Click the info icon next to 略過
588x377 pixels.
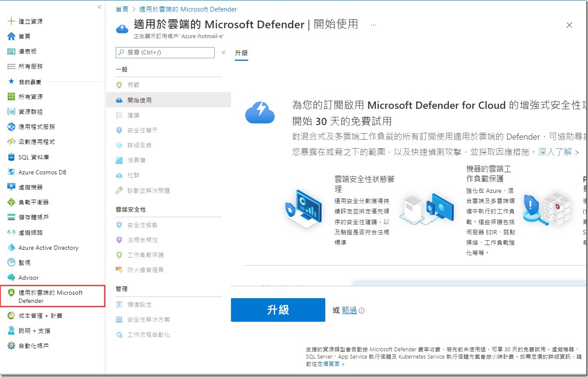361,311
